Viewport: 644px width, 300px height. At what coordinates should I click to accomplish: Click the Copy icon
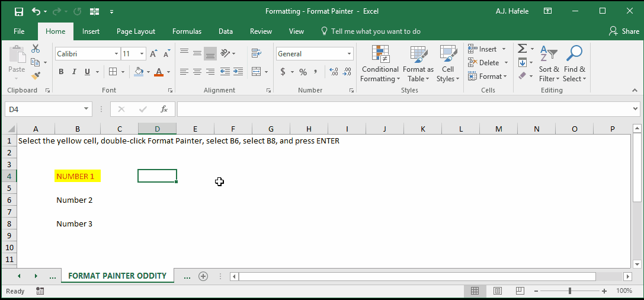click(x=36, y=62)
